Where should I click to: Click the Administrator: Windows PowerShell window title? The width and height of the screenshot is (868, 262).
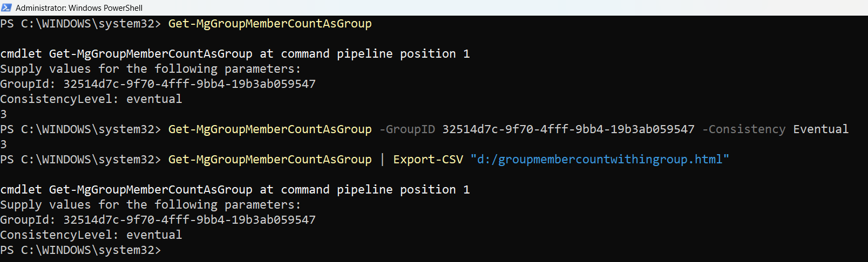tap(79, 8)
